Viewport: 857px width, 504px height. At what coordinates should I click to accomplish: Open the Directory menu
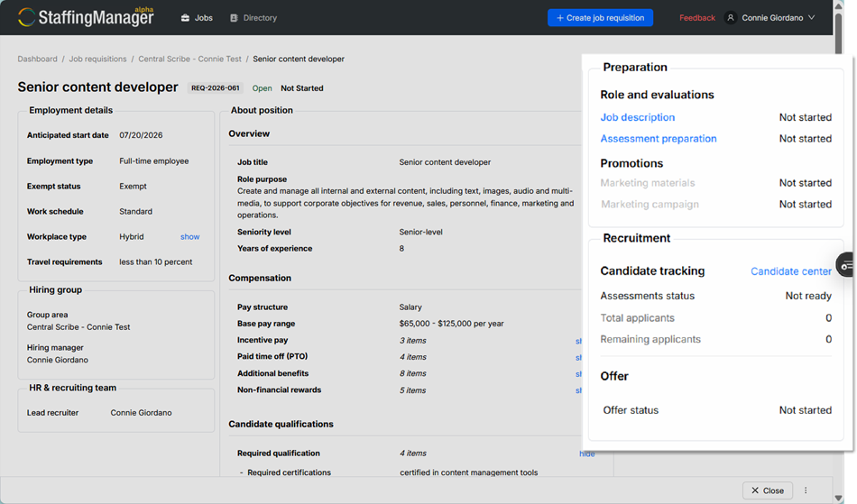tap(253, 18)
